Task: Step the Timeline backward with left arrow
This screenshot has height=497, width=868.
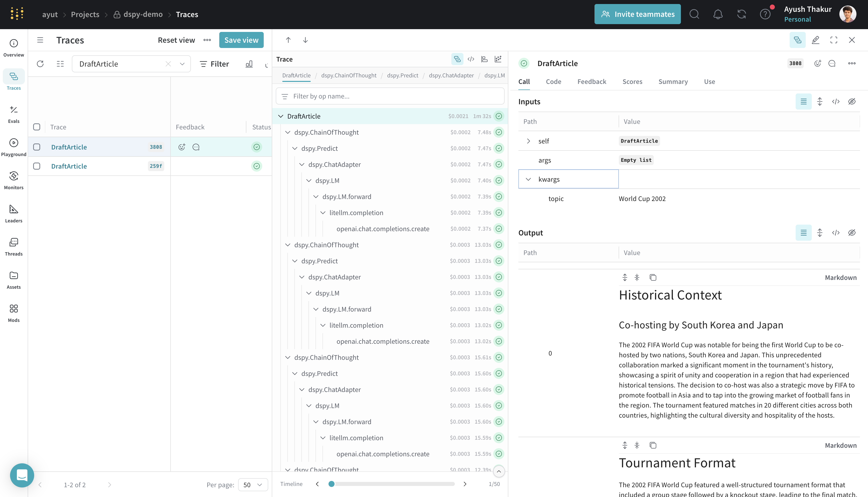Action: click(317, 484)
